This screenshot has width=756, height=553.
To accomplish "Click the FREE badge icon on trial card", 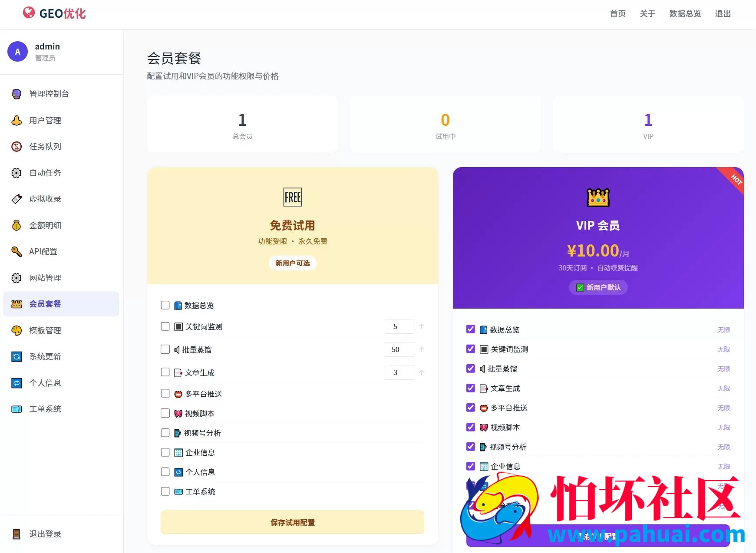I will pyautogui.click(x=293, y=197).
